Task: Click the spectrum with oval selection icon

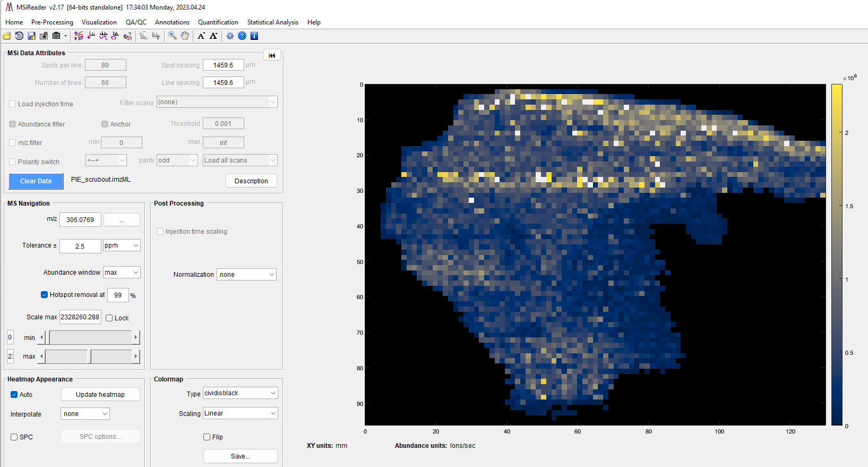Action: tap(115, 36)
